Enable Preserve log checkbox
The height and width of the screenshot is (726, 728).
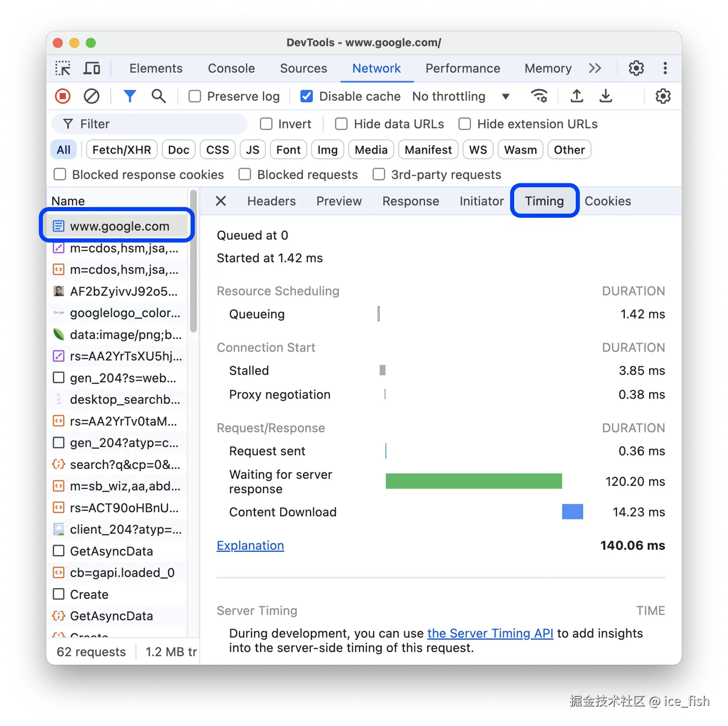tap(195, 96)
